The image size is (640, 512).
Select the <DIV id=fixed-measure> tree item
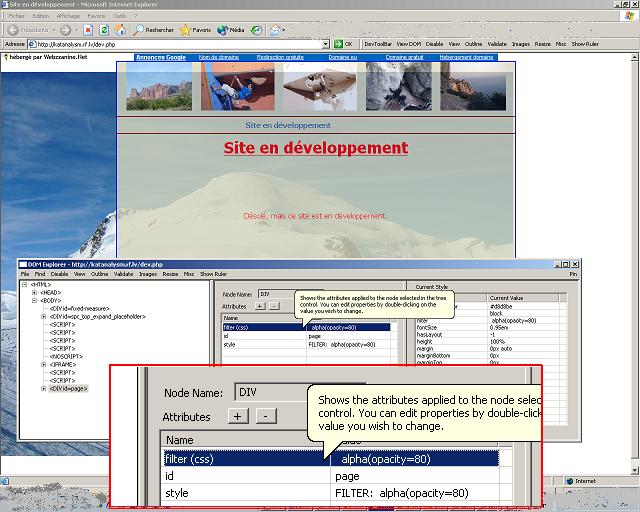[80, 309]
